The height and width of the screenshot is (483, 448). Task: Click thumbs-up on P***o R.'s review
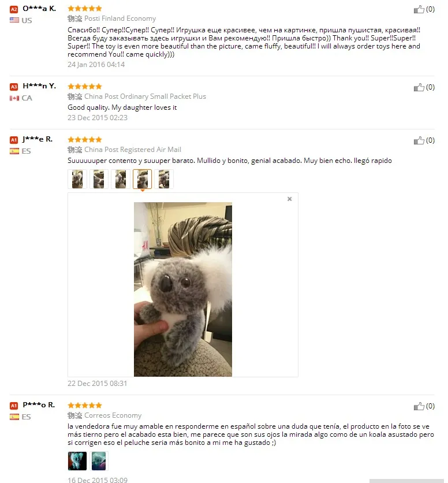pos(419,406)
